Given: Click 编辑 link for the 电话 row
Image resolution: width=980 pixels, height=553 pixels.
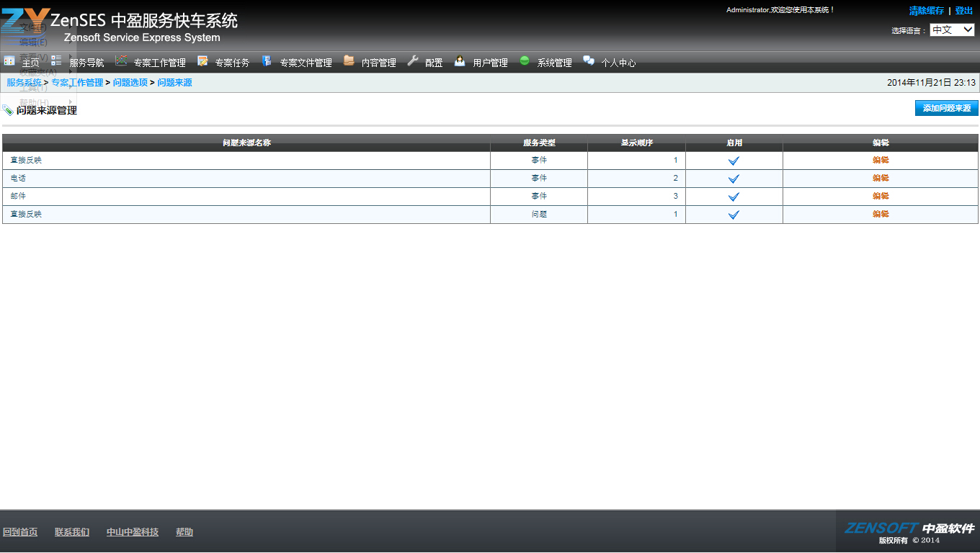Looking at the screenshot, I should coord(881,179).
